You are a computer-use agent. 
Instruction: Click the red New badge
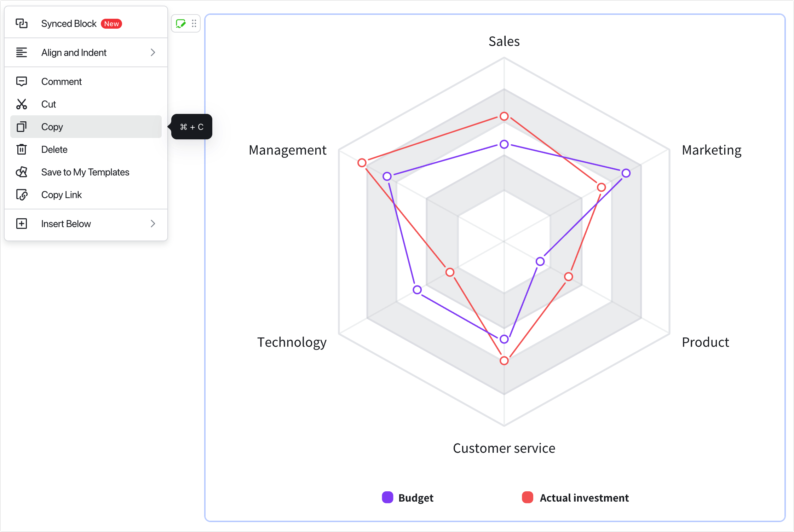point(111,24)
